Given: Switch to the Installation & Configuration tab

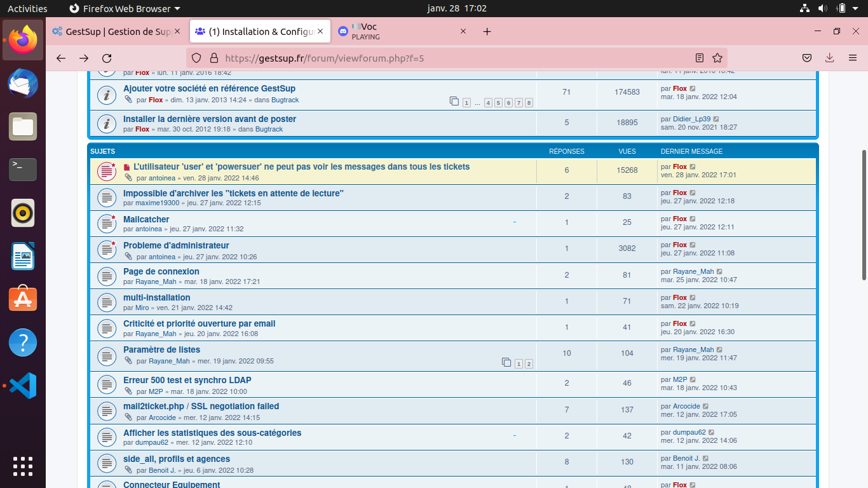Looking at the screenshot, I should click(x=259, y=31).
